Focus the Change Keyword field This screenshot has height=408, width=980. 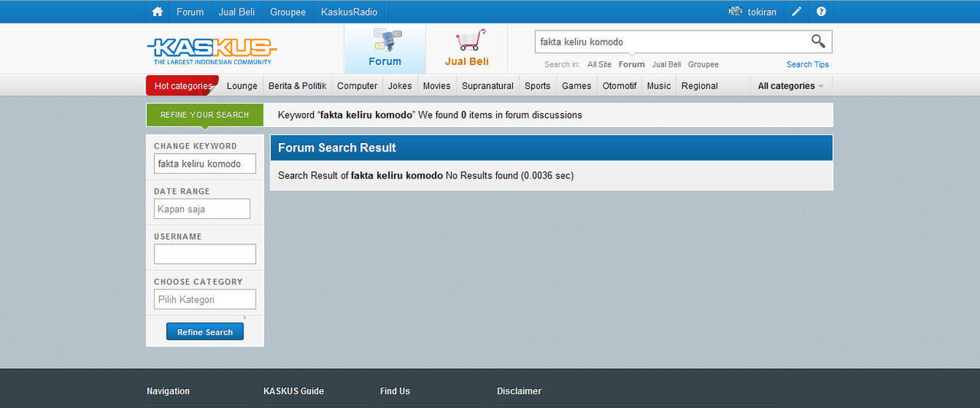tap(205, 163)
